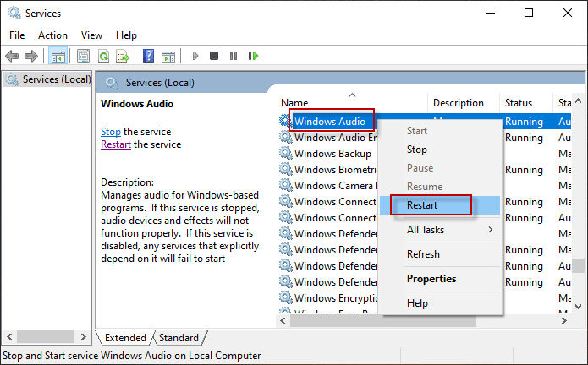Click gear icon beside Windows Biometric service
The image size is (588, 365).
[x=286, y=170]
